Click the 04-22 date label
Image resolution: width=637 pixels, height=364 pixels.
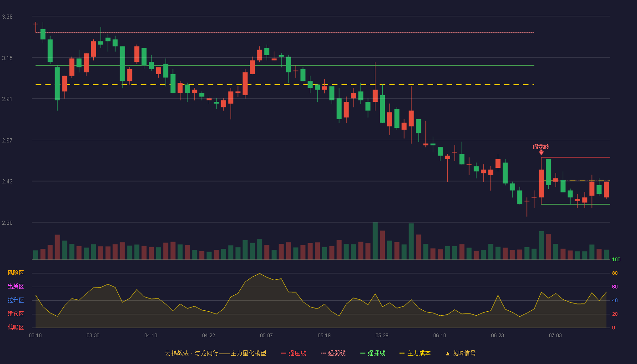tap(208, 335)
